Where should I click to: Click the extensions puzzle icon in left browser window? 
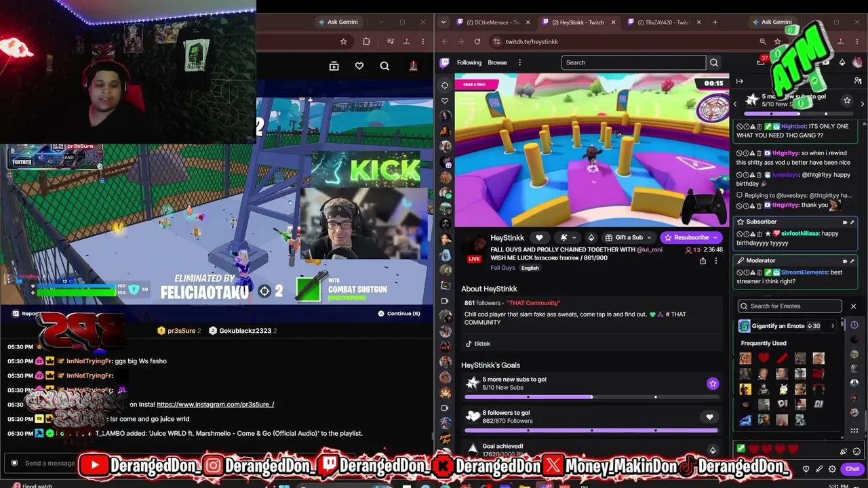point(366,41)
